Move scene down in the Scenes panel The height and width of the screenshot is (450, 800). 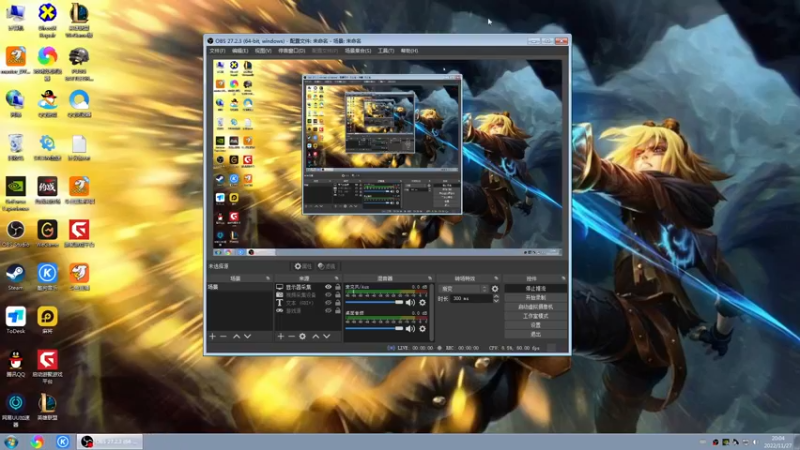point(247,336)
